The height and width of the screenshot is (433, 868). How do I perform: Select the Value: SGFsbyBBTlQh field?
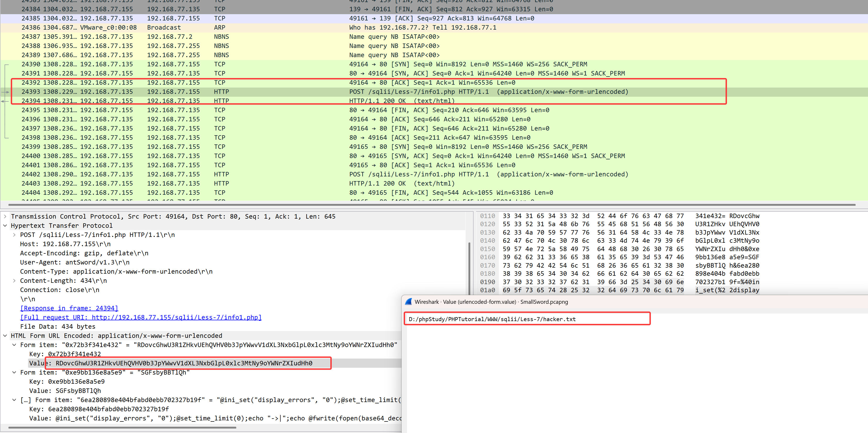[x=65, y=391]
